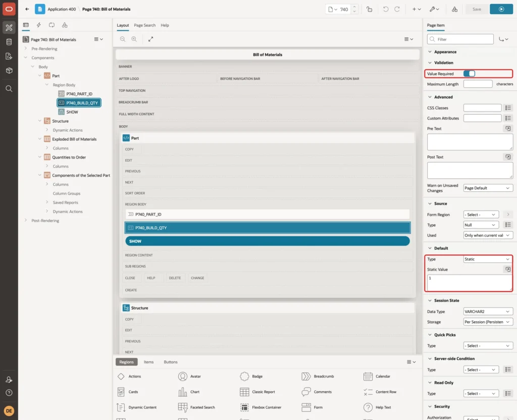This screenshot has height=420, width=517.
Task: Pick the Breadcrumb gallery region
Action: [x=318, y=376]
